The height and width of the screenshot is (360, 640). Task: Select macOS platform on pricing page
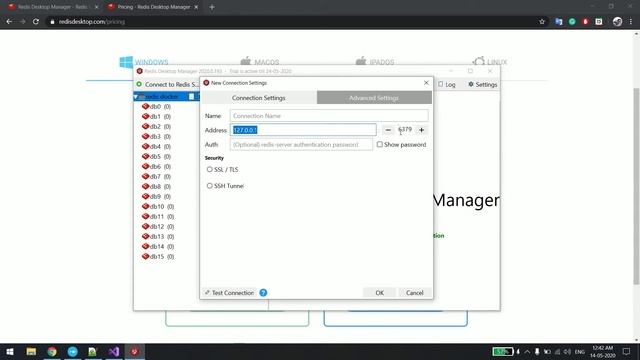point(260,62)
